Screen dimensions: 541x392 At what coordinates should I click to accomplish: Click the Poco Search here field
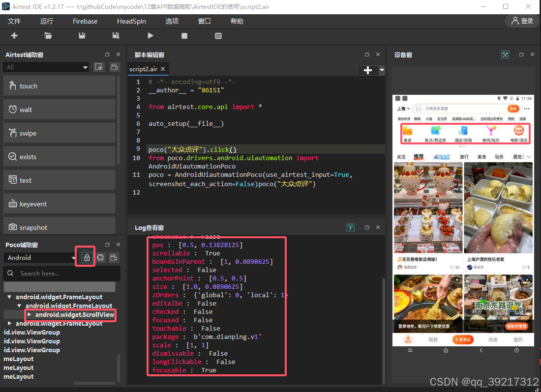point(62,273)
